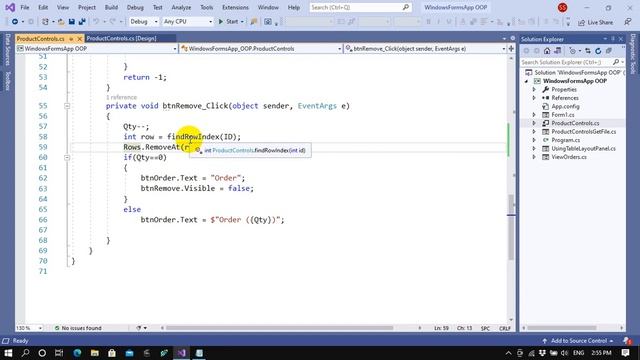Click the Save All toolbar icon

tap(82, 22)
